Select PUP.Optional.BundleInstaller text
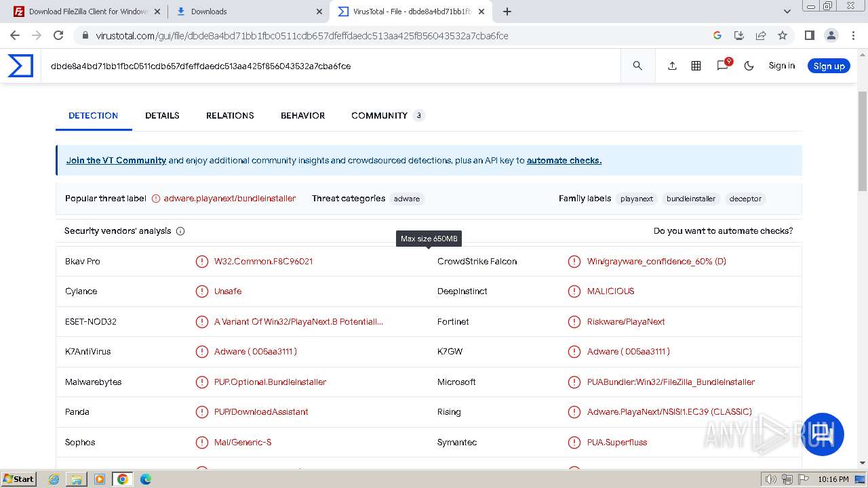868x488 pixels. coord(270,382)
